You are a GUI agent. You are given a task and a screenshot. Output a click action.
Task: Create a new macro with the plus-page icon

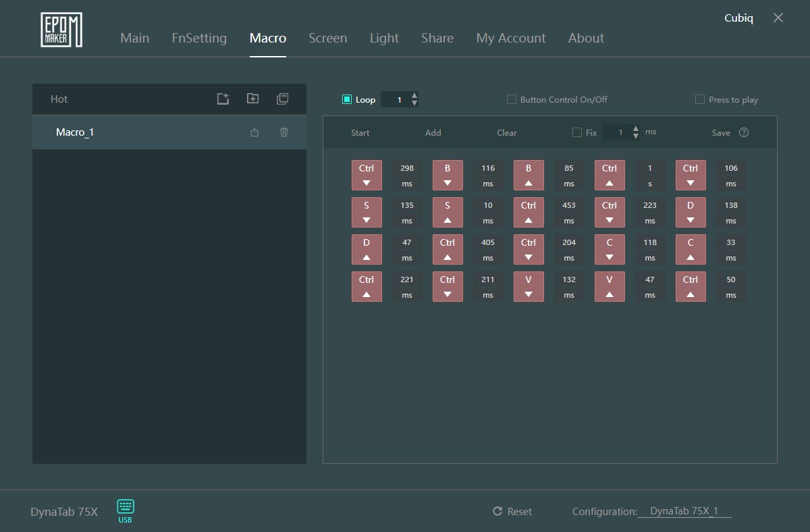[x=223, y=99]
